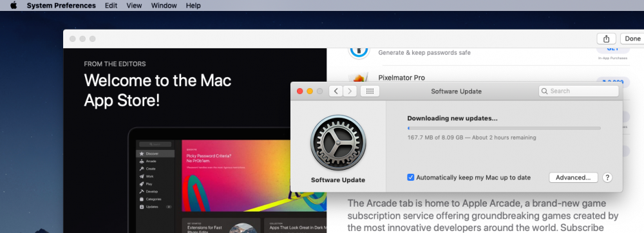This screenshot has width=644, height=233.
Task: Go forward in System Preferences
Action: coord(350,91)
